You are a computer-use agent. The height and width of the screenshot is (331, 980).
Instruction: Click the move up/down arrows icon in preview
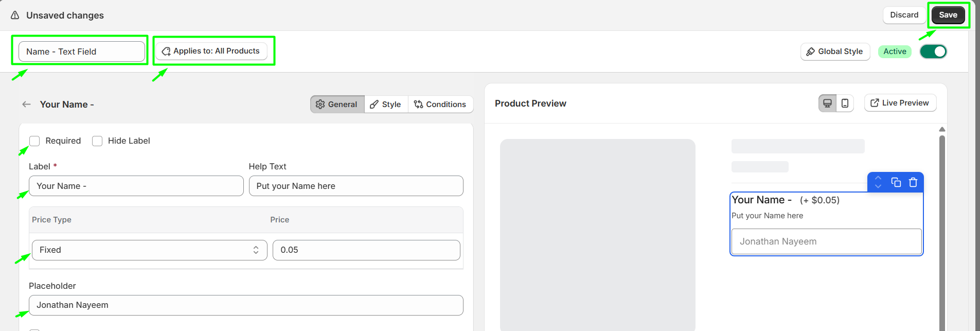click(878, 182)
